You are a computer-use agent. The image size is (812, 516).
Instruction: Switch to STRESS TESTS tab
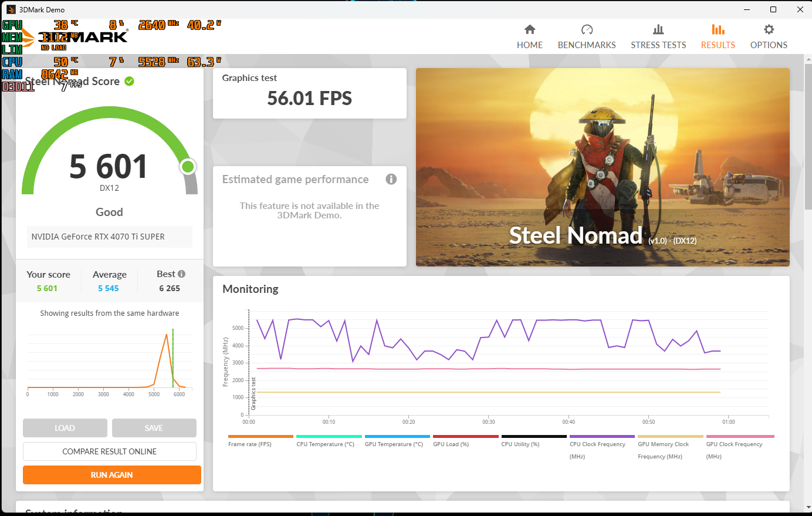(x=658, y=37)
